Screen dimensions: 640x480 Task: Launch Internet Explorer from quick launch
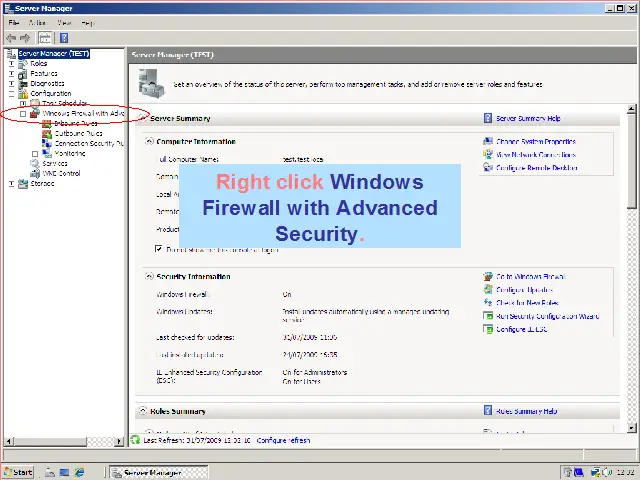[x=79, y=473]
